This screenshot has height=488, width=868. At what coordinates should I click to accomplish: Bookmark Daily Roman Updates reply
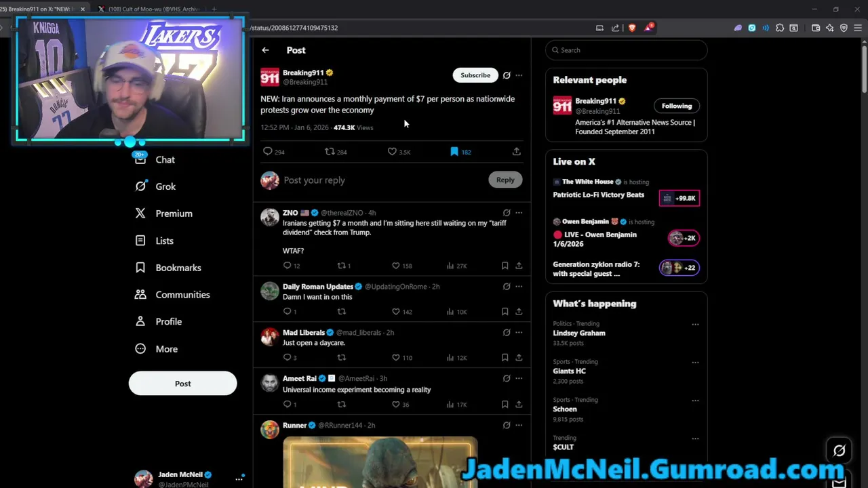(505, 312)
